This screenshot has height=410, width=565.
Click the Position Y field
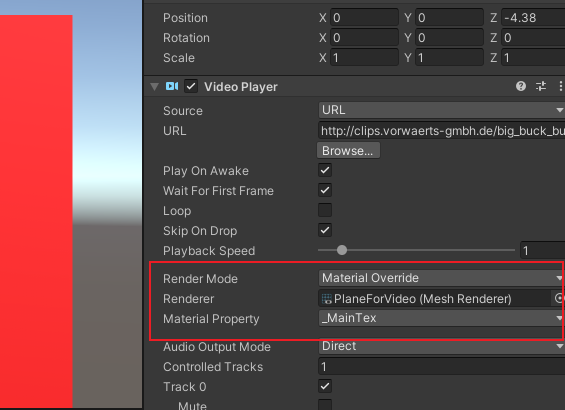tap(449, 18)
